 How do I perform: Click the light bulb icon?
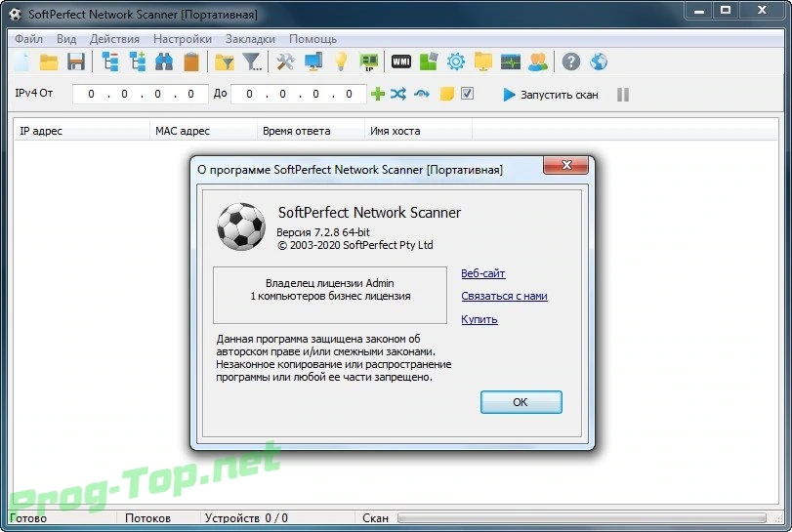pyautogui.click(x=341, y=62)
